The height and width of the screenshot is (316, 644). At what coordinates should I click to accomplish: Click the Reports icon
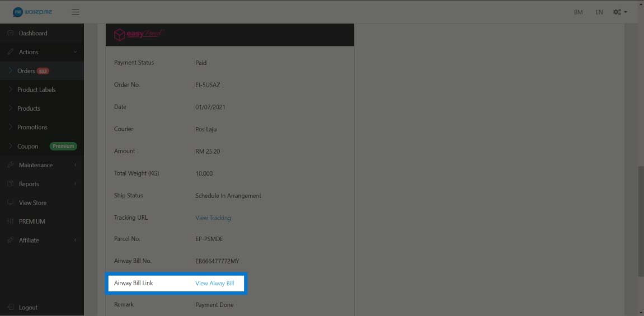tap(11, 184)
